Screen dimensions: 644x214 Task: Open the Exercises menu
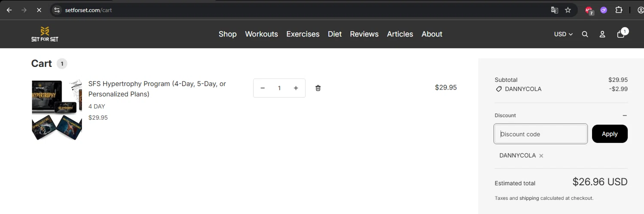(x=303, y=34)
